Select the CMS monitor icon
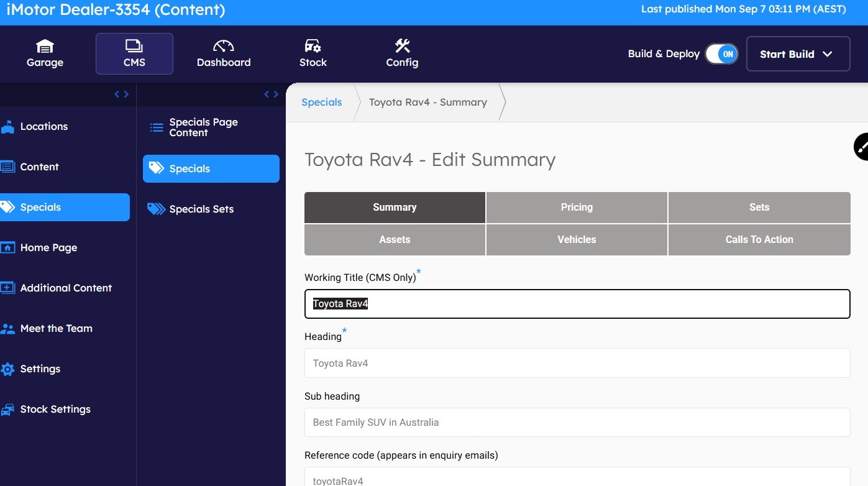The width and height of the screenshot is (868, 486). 134,46
